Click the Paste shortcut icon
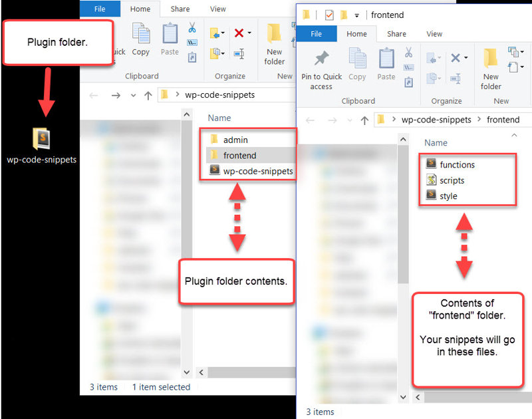 click(x=408, y=82)
